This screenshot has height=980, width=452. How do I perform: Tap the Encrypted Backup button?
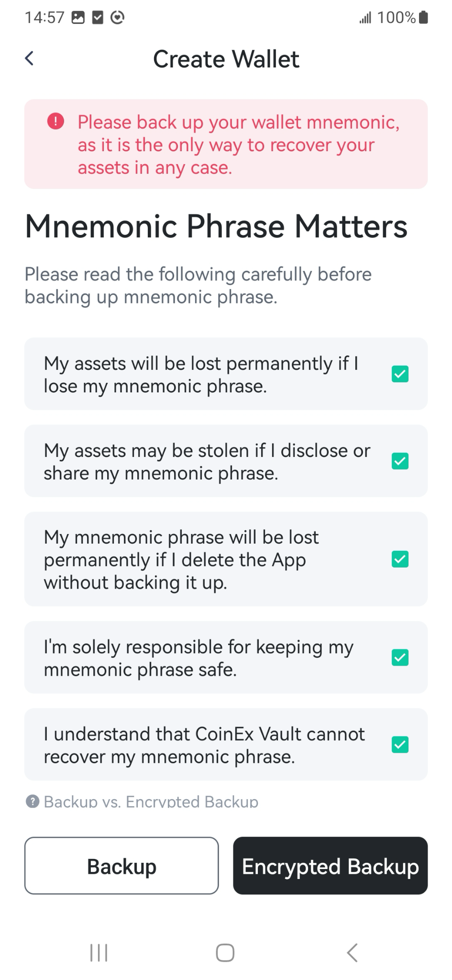331,866
